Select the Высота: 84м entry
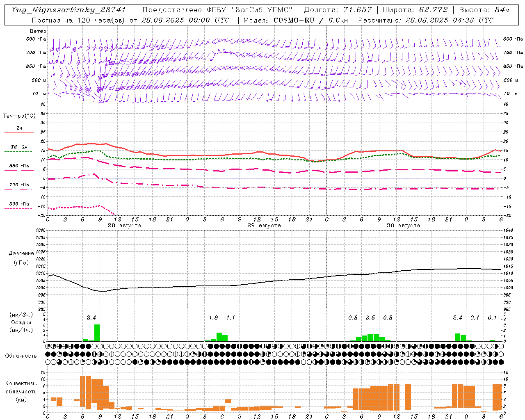 (x=484, y=10)
